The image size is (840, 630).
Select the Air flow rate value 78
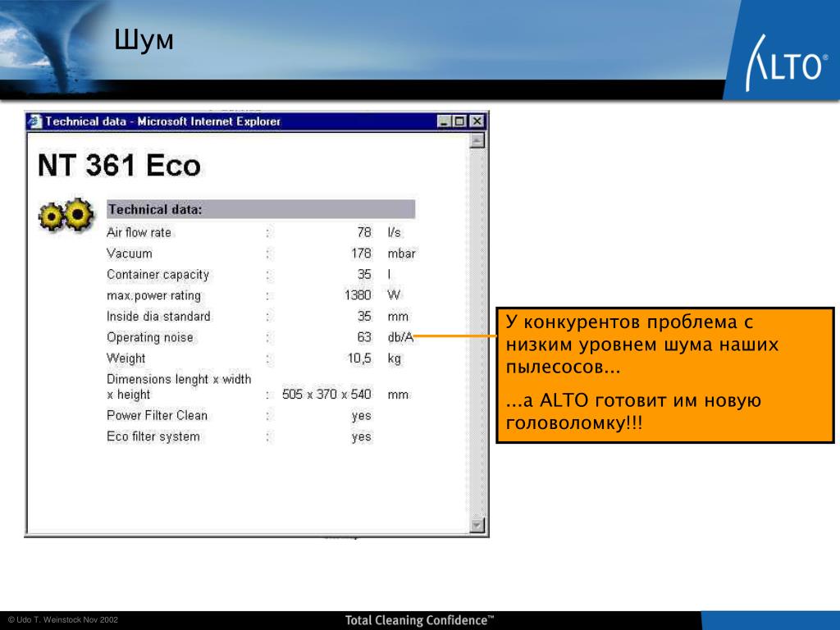tap(364, 232)
